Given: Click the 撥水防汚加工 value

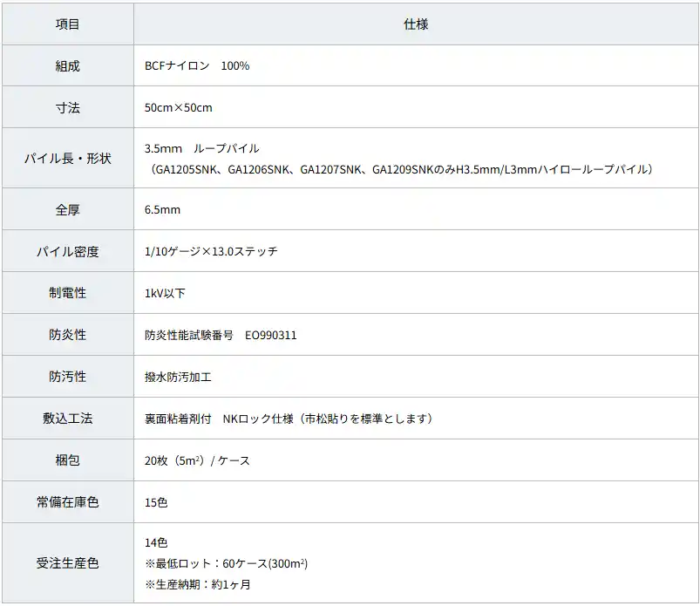Looking at the screenshot, I should pyautogui.click(x=179, y=377).
